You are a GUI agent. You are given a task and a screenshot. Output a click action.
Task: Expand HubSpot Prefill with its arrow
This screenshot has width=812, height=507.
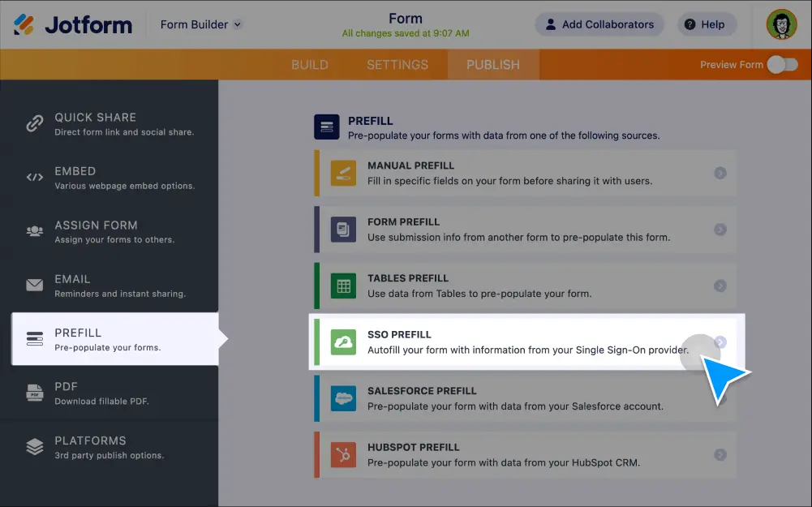tap(720, 455)
